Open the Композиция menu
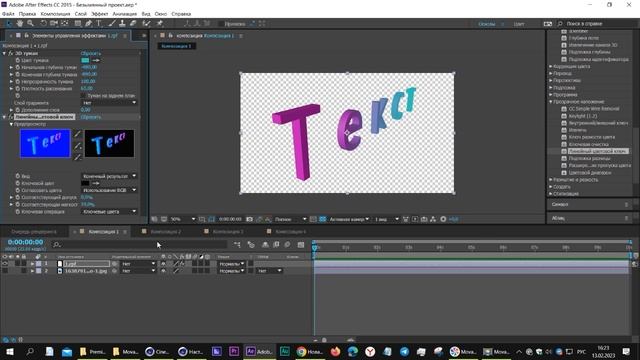This screenshot has width=640, height=360. [x=56, y=14]
